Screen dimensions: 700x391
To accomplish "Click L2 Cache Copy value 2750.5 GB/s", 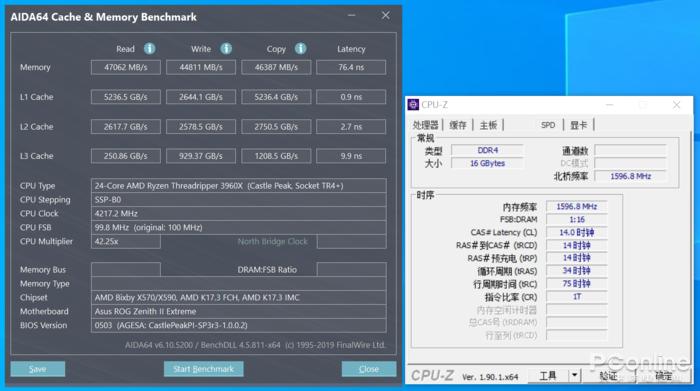I will point(276,127).
